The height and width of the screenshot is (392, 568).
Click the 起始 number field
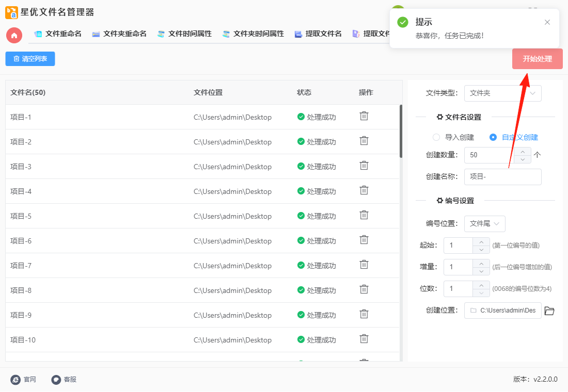coord(458,246)
